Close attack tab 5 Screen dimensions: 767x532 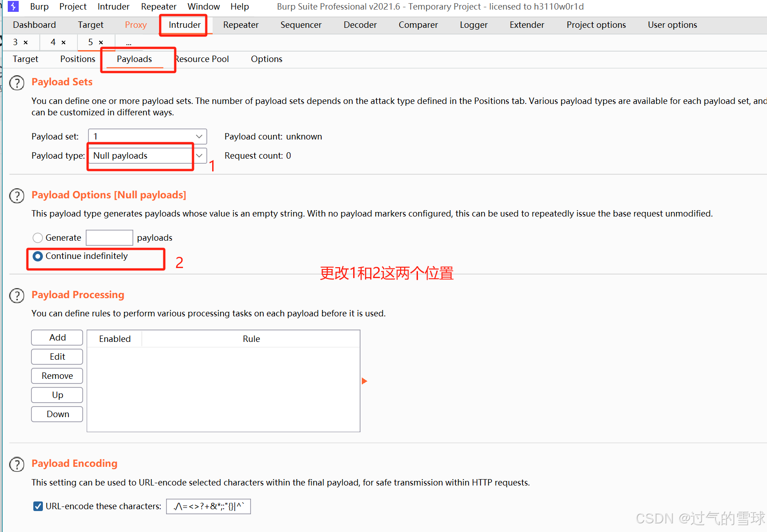pyautogui.click(x=101, y=42)
